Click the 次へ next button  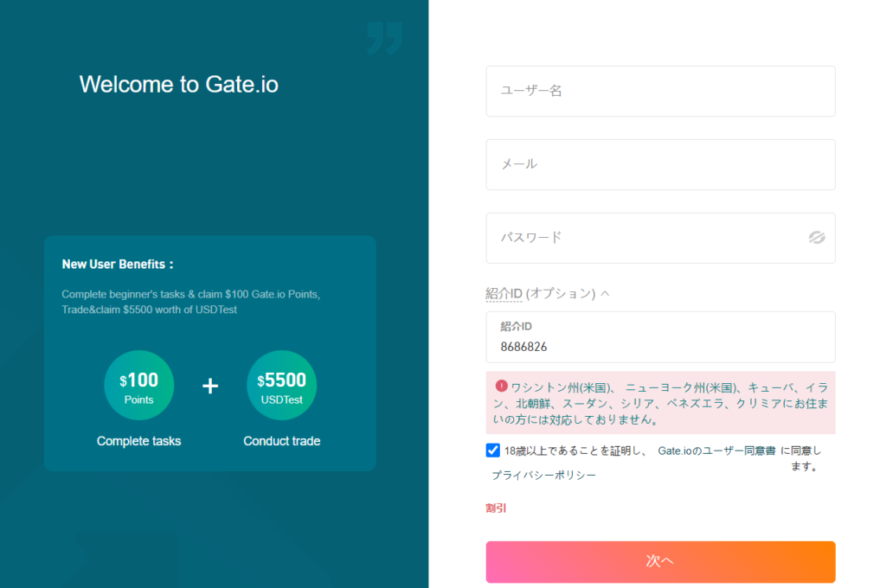(660, 562)
